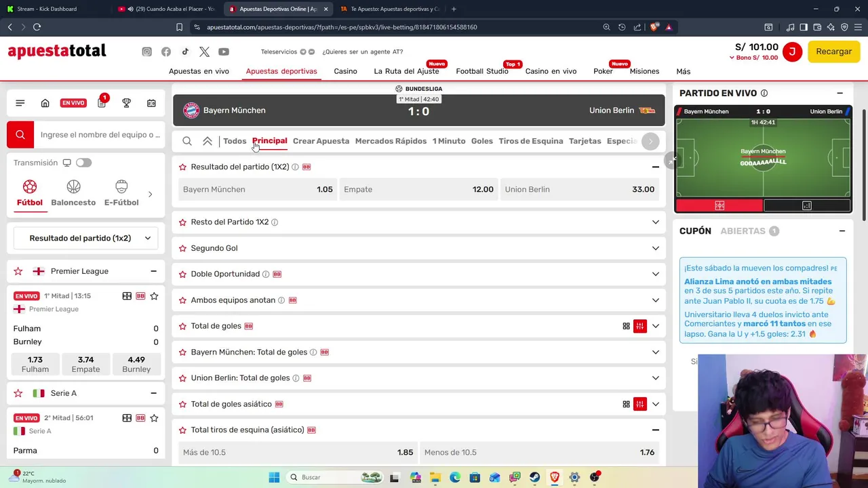
Task: Open Total de goles red slider icon
Action: (639, 326)
